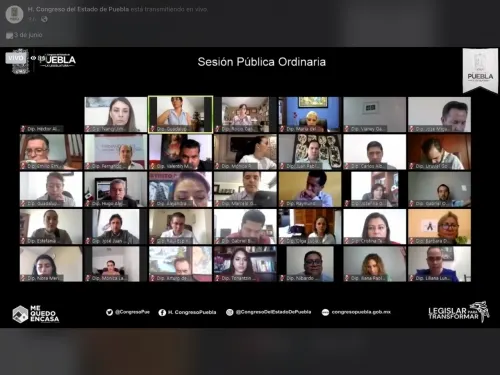Select the Dip. Raymund video tile
The width and height of the screenshot is (500, 375).
click(x=310, y=189)
